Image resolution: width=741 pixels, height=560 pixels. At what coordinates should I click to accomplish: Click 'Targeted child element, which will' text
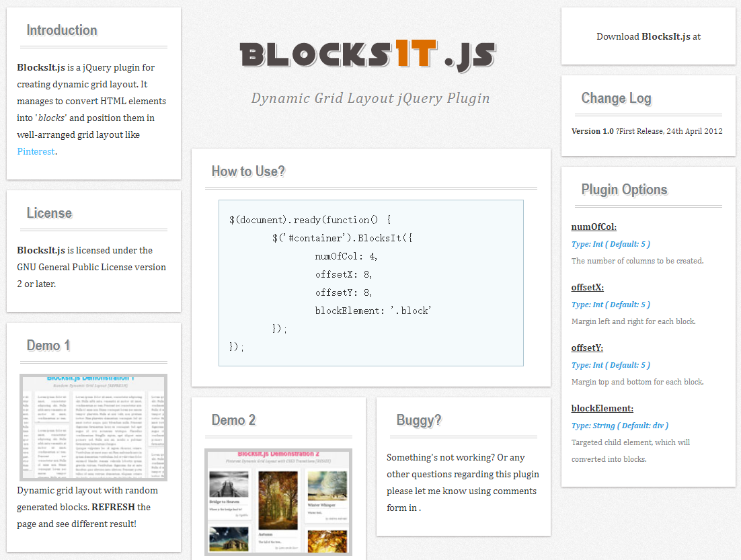point(631,442)
